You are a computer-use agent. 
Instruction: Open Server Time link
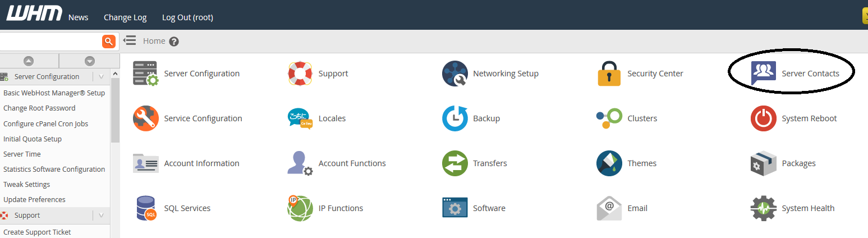[22, 154]
